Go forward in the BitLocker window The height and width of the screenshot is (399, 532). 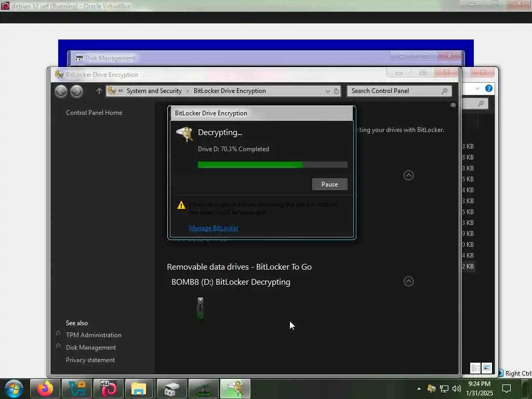(77, 91)
